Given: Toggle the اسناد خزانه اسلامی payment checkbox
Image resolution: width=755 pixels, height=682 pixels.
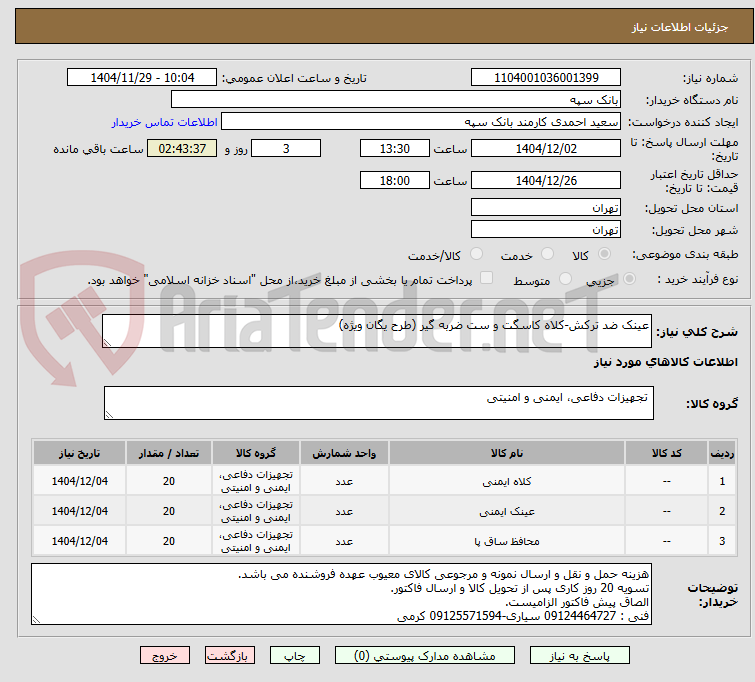Looking at the screenshot, I should click(487, 278).
